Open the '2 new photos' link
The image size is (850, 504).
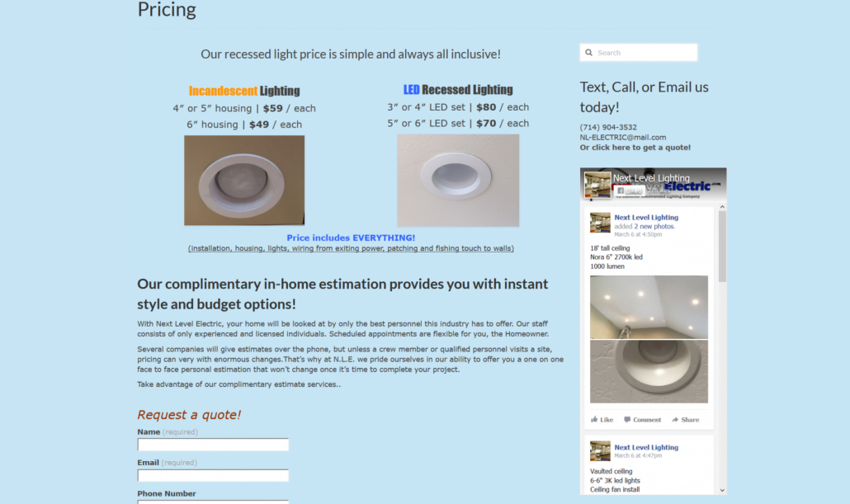click(x=656, y=226)
